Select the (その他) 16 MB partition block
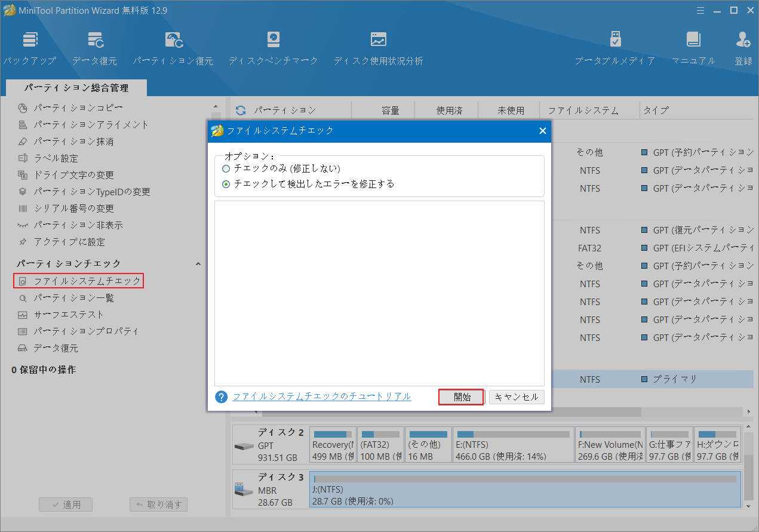The image size is (759, 532). 428,444
